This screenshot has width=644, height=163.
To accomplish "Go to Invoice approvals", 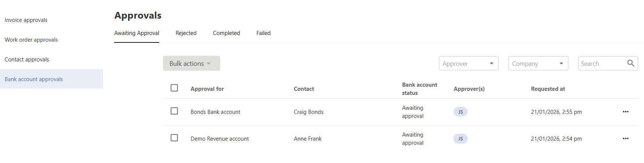I will coord(26,20).
